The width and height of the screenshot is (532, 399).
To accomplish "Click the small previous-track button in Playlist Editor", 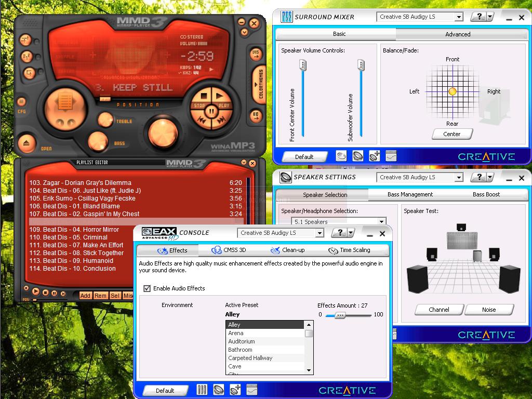I will click(x=26, y=288).
